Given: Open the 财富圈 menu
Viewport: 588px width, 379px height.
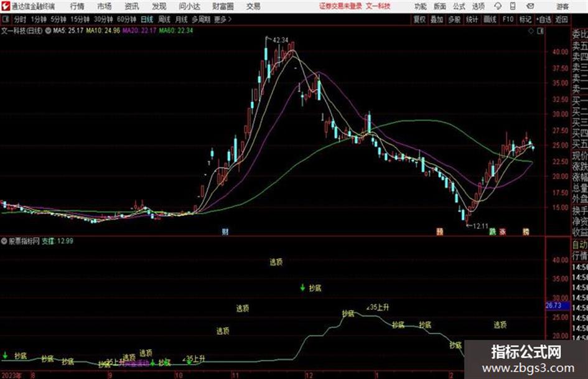Looking at the screenshot, I should [x=223, y=6].
